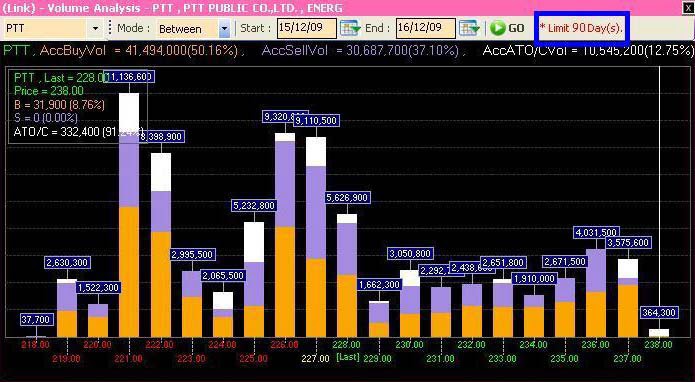The image size is (695, 382).
Task: Click the 5,626,900 volume label
Action: tap(347, 198)
